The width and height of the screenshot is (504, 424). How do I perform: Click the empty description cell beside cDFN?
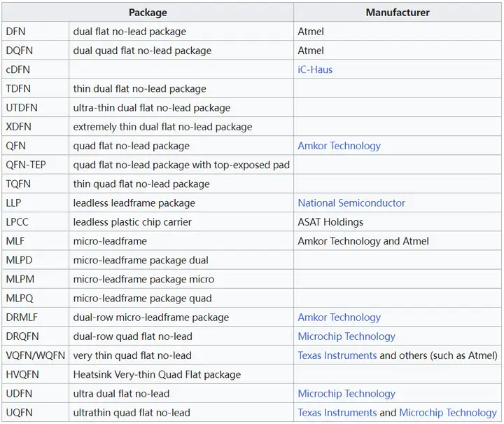[x=181, y=69]
